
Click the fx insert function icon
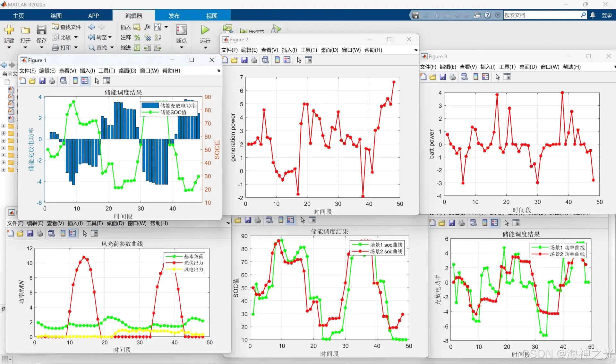[x=148, y=27]
